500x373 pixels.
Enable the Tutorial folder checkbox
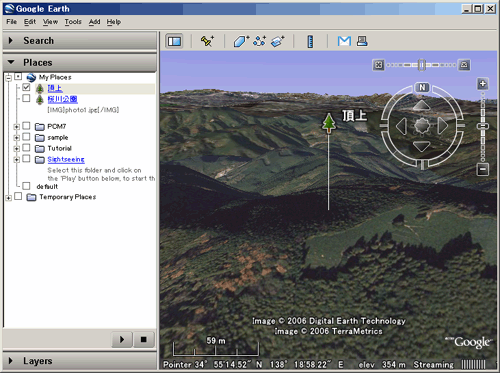point(26,148)
